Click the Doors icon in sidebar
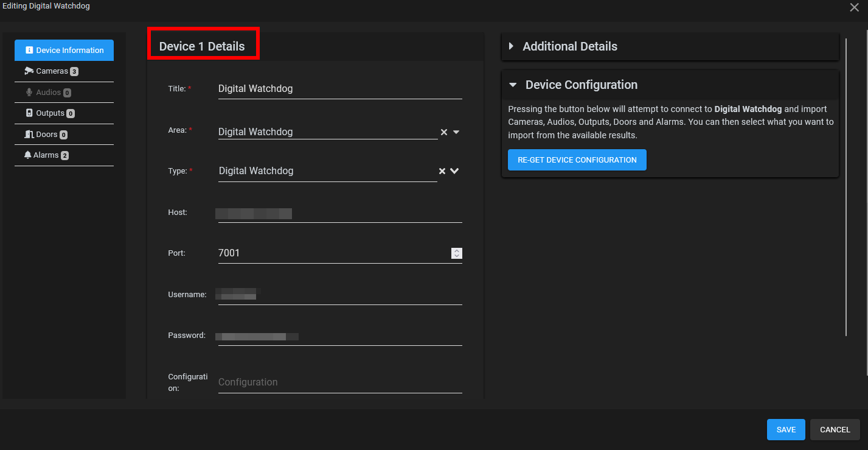The width and height of the screenshot is (868, 450). pyautogui.click(x=30, y=134)
